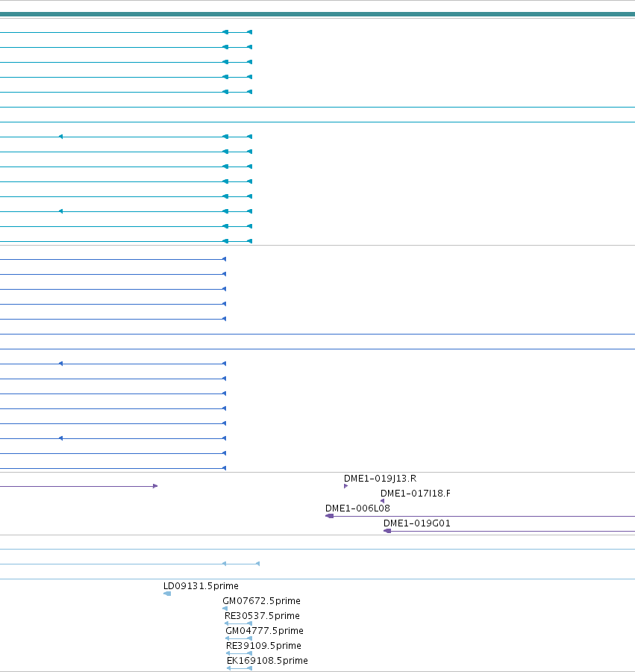The width and height of the screenshot is (635, 672).
Task: Click the RE39109.5prime label
Action: (263, 646)
